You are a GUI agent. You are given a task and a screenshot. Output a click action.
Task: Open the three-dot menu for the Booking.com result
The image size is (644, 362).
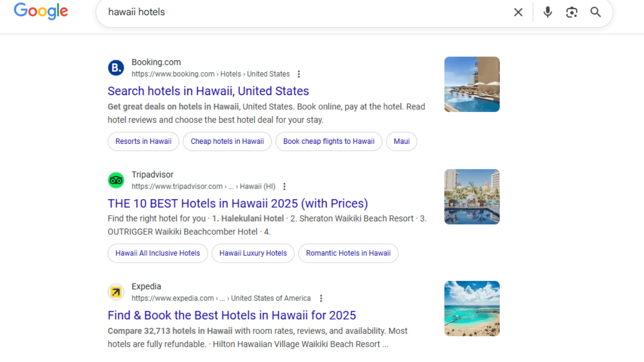(x=299, y=74)
